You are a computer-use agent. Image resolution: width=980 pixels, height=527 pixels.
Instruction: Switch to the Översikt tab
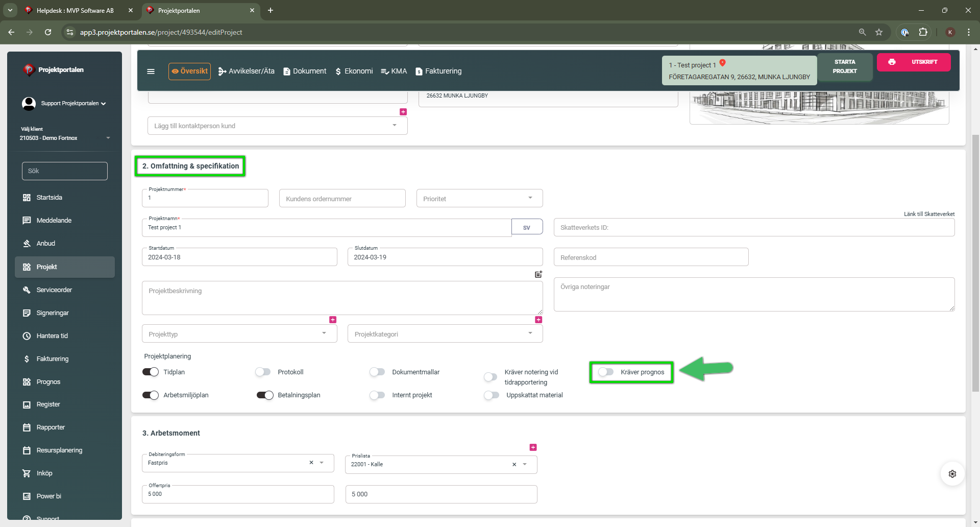coord(189,71)
